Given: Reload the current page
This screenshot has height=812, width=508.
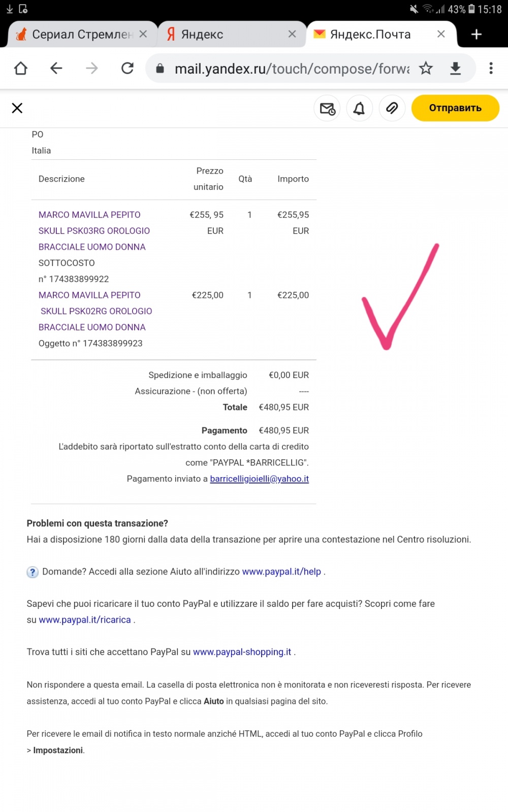Looking at the screenshot, I should tap(128, 68).
